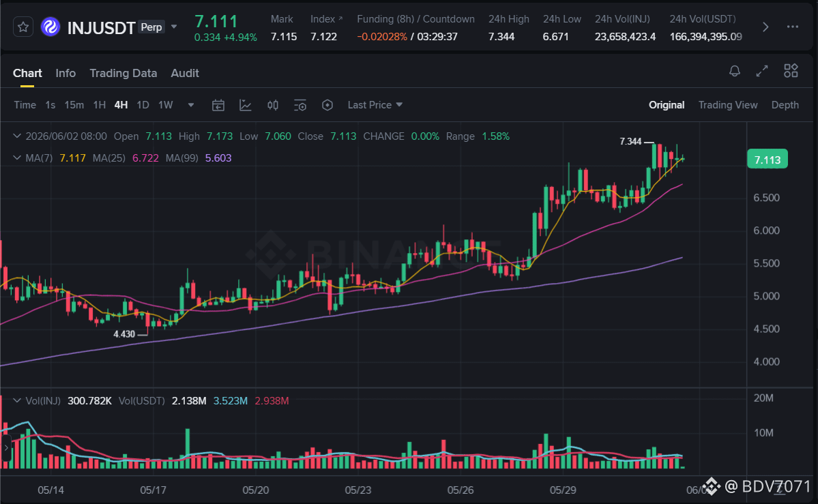The width and height of the screenshot is (818, 504).
Task: Select the 1W interval
Action: coord(165,105)
